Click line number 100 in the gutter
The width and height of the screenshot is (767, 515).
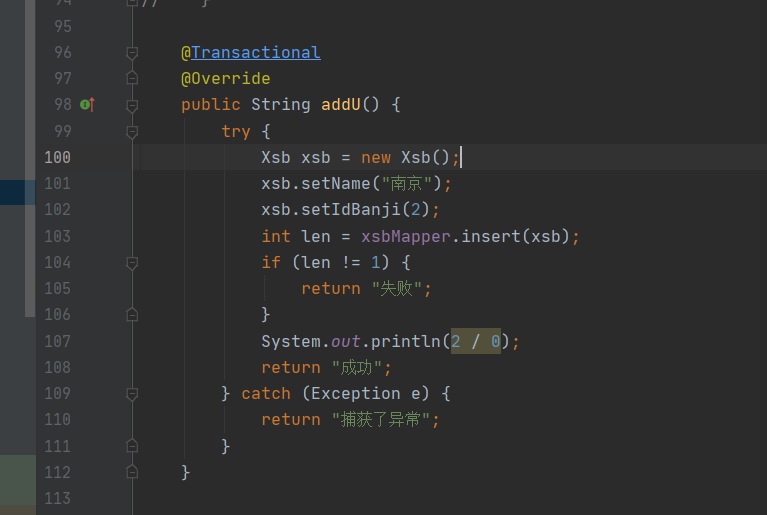click(x=57, y=157)
